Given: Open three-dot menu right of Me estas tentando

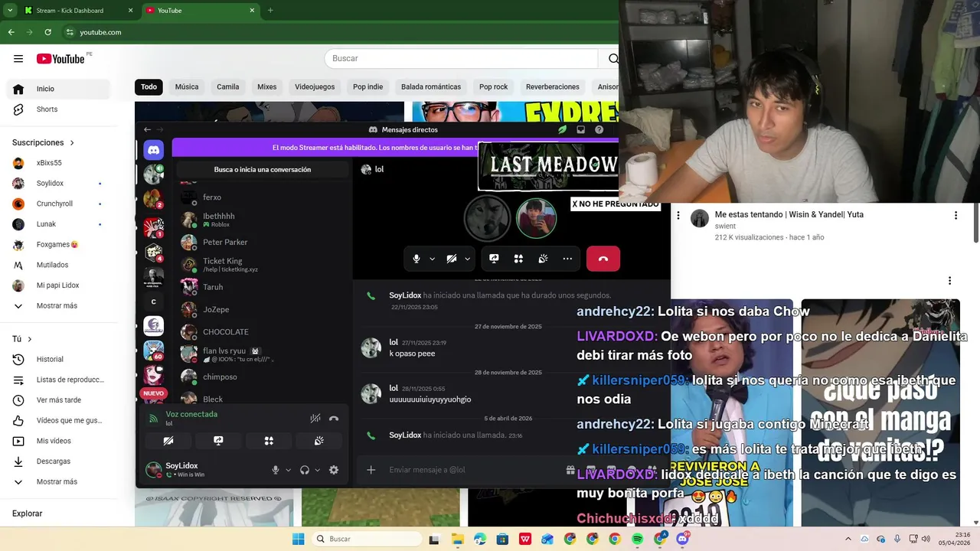Looking at the screenshot, I should point(955,216).
